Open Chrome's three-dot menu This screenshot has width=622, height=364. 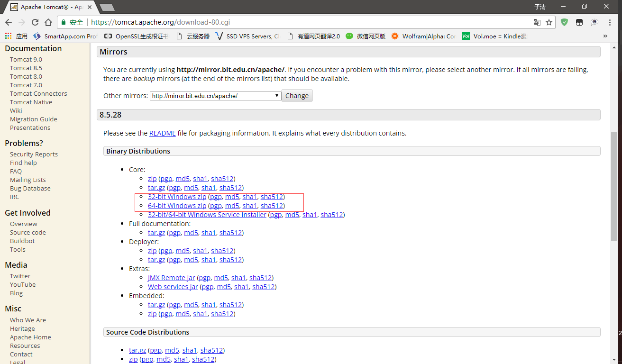[611, 22]
